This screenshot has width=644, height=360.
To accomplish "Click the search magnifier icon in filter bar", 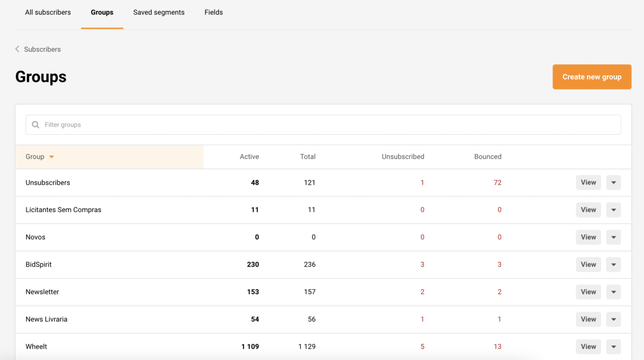I will tap(35, 124).
